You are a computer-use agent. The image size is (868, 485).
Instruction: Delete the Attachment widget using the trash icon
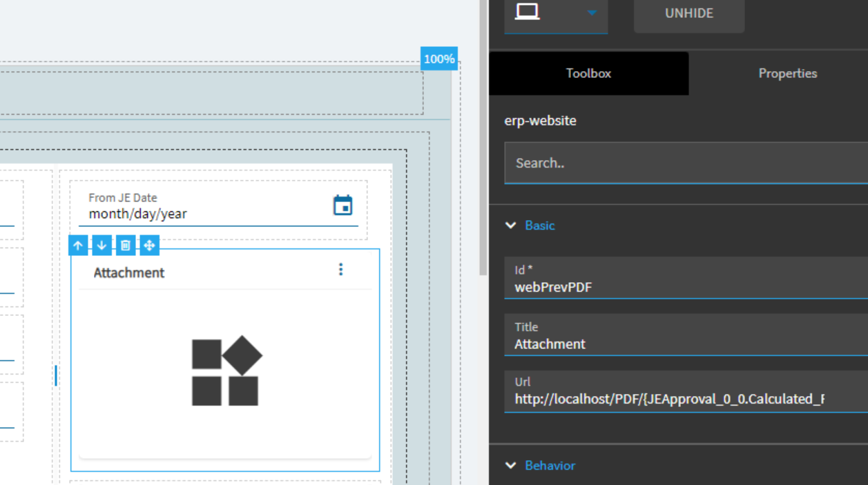click(125, 245)
